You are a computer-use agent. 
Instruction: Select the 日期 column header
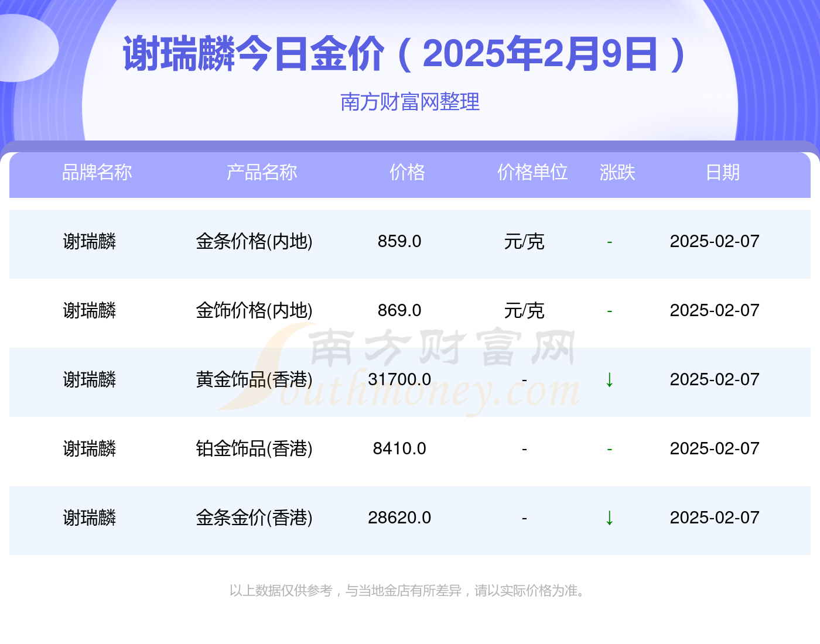click(723, 172)
